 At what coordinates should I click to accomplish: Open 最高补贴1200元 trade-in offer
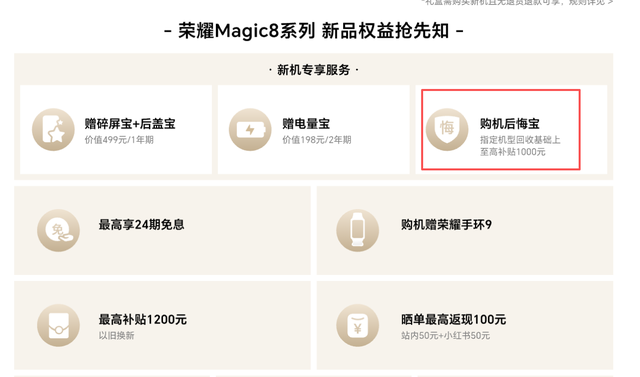coord(162,325)
